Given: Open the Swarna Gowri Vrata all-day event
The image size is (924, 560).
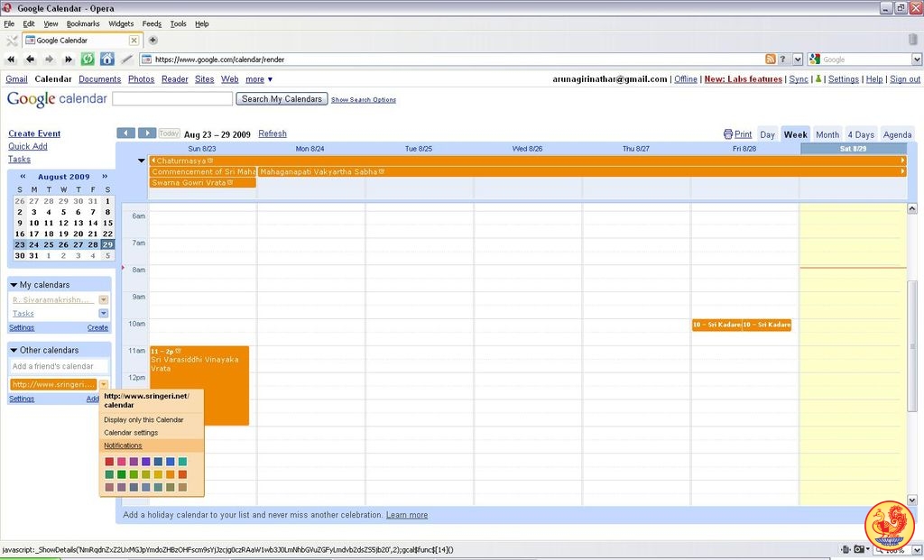Looking at the screenshot, I should point(203,182).
